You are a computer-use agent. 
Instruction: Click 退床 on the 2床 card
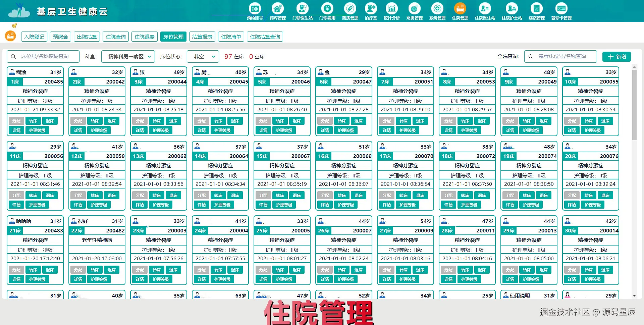pyautogui.click(x=112, y=121)
